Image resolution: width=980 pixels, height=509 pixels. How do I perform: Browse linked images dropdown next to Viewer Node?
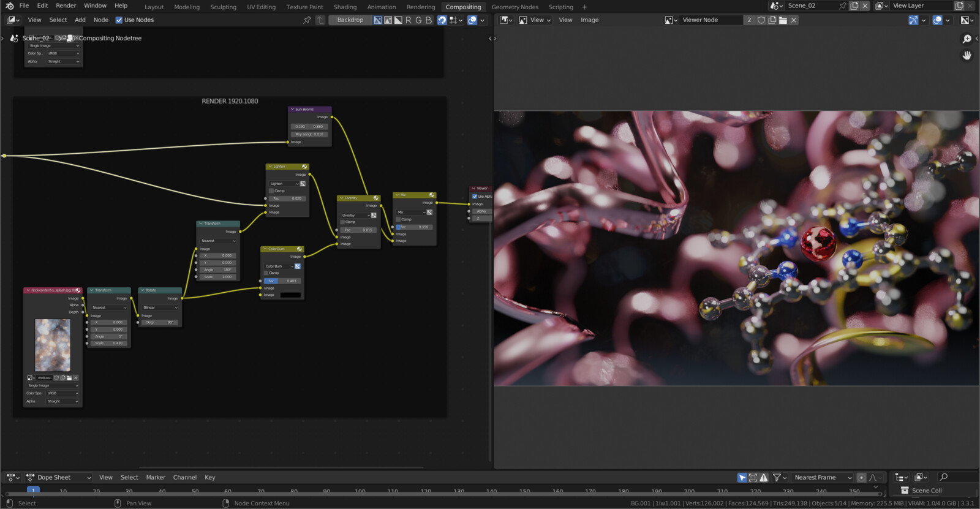coord(671,20)
